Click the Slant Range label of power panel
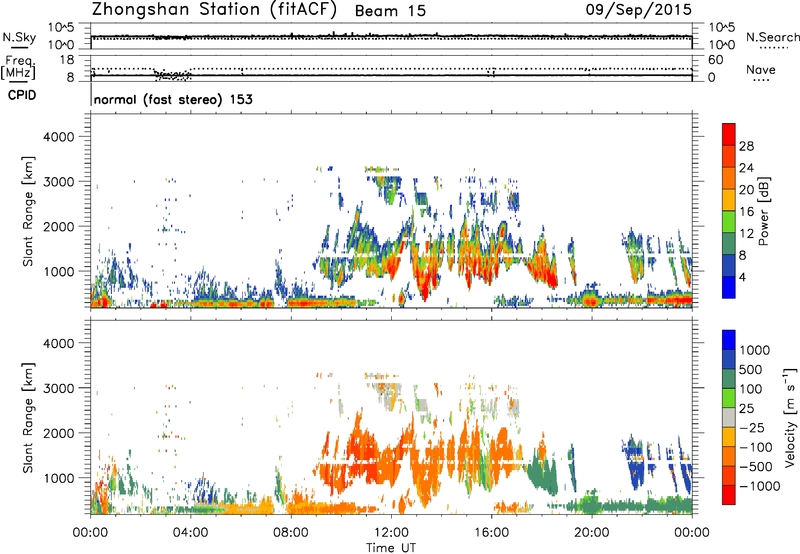 (x=28, y=211)
